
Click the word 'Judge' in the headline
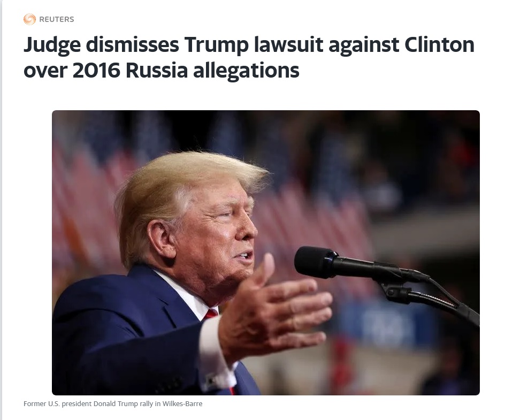pos(52,45)
